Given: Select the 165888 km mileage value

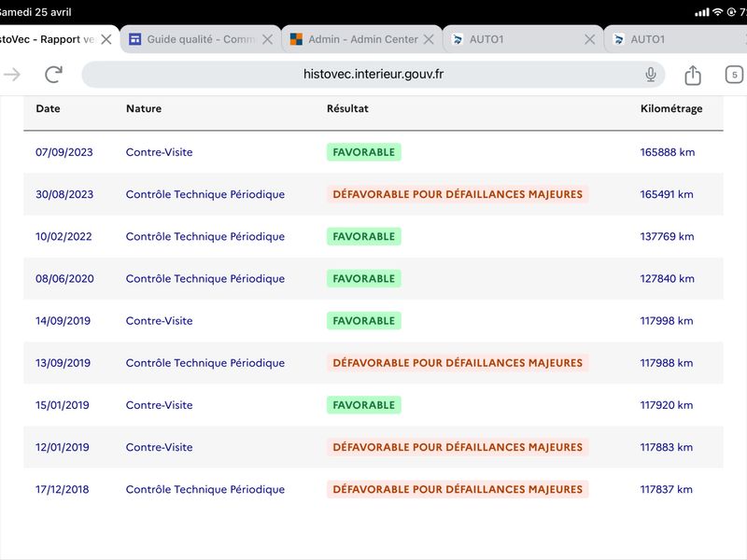Looking at the screenshot, I should click(x=668, y=152).
